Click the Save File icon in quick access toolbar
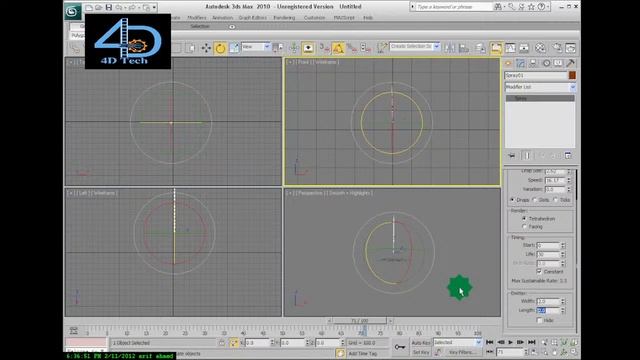The height and width of the screenshot is (360, 640). point(109,7)
